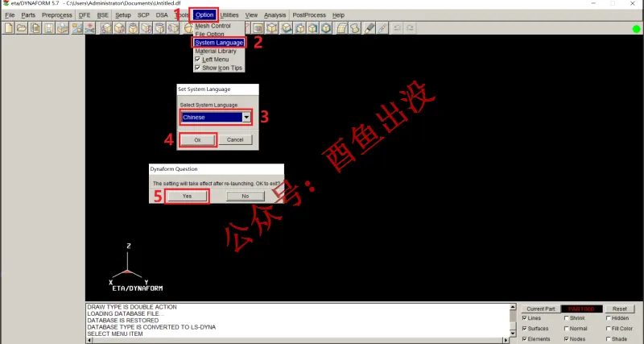This screenshot has width=644, height=344.
Task: Open the DSA menu
Action: pyautogui.click(x=162, y=15)
